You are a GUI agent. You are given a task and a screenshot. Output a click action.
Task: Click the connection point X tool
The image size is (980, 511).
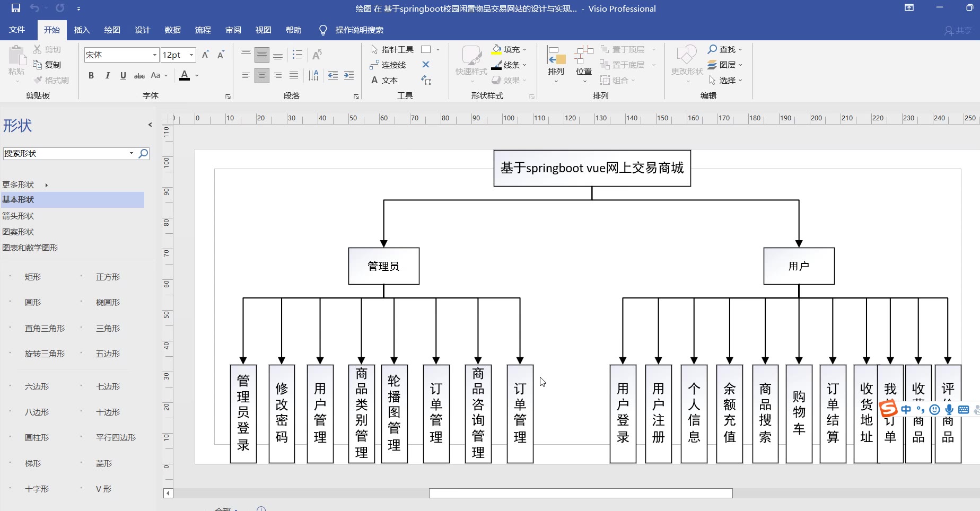(426, 65)
